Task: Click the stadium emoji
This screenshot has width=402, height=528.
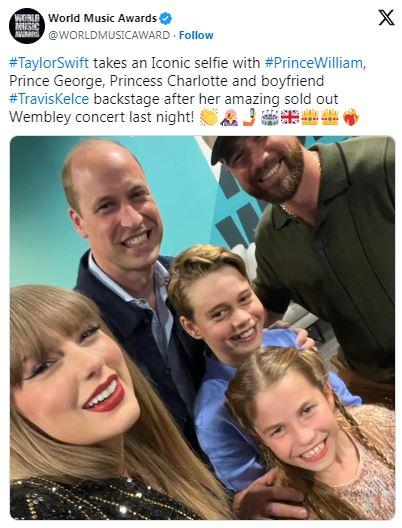Action: pos(270,118)
